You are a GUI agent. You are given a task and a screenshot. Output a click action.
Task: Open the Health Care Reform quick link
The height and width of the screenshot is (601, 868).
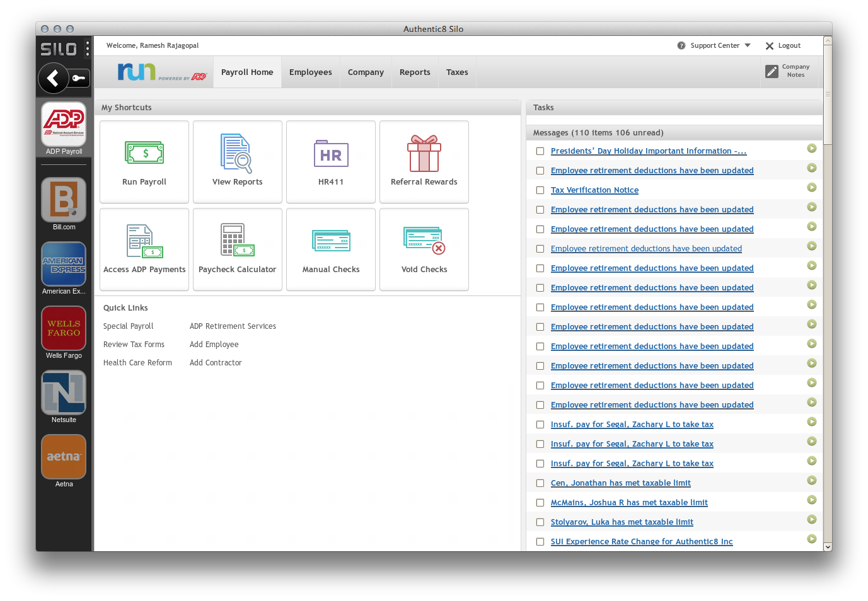(137, 363)
